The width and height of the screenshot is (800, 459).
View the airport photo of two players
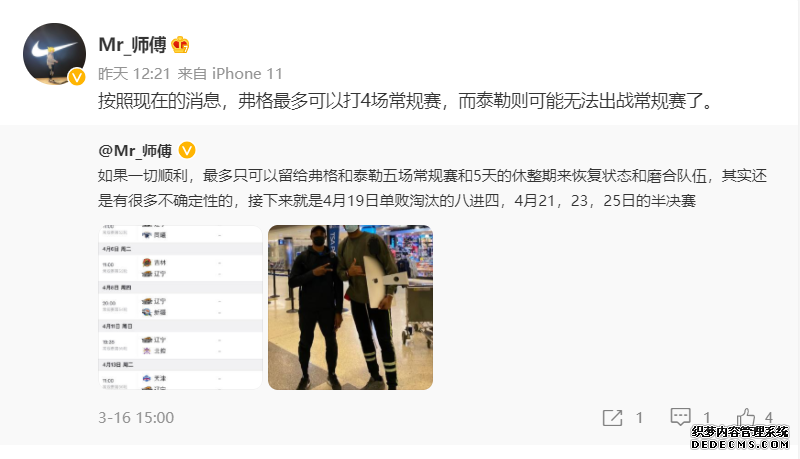click(x=351, y=308)
